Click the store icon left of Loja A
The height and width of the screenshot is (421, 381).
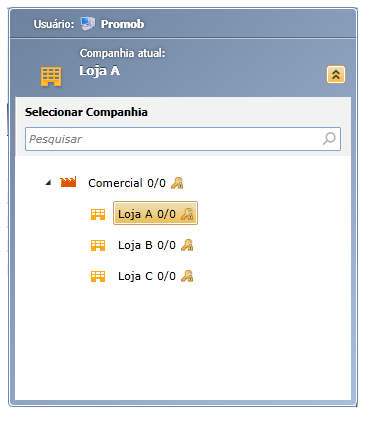[98, 214]
